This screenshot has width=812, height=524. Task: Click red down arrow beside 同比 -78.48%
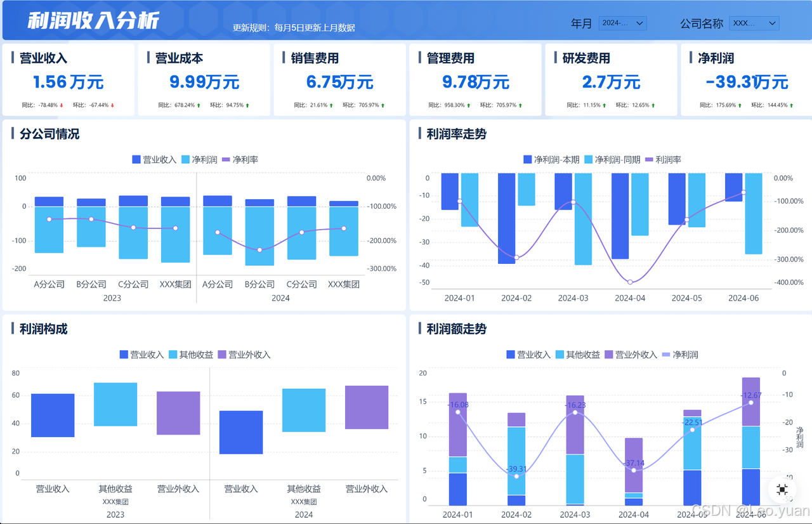coord(62,105)
